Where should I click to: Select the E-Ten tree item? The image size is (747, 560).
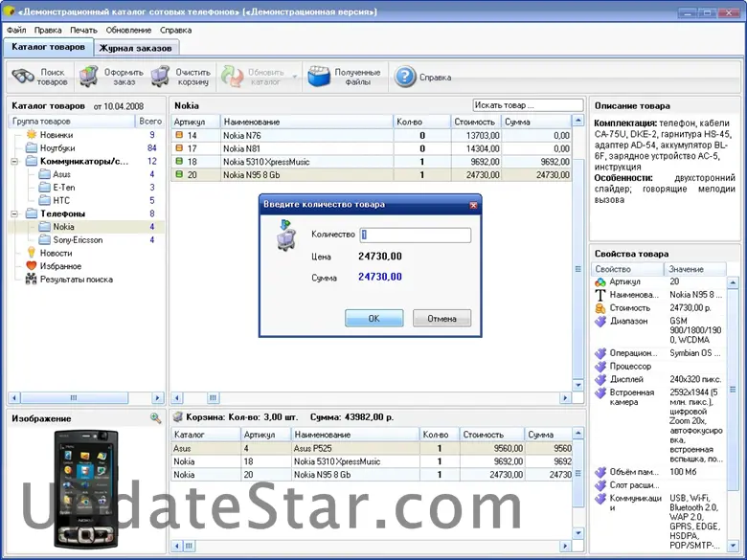point(64,187)
